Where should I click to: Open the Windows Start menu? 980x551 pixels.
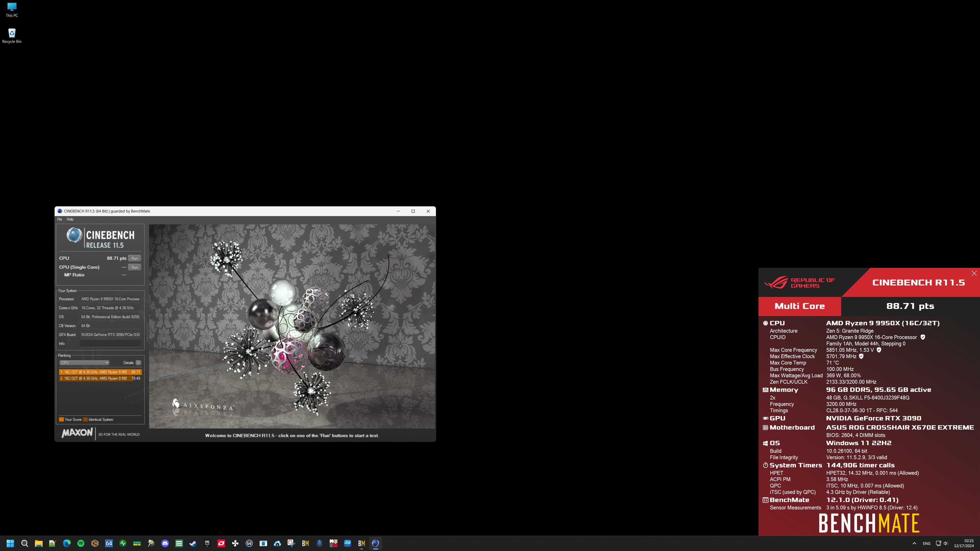click(10, 543)
